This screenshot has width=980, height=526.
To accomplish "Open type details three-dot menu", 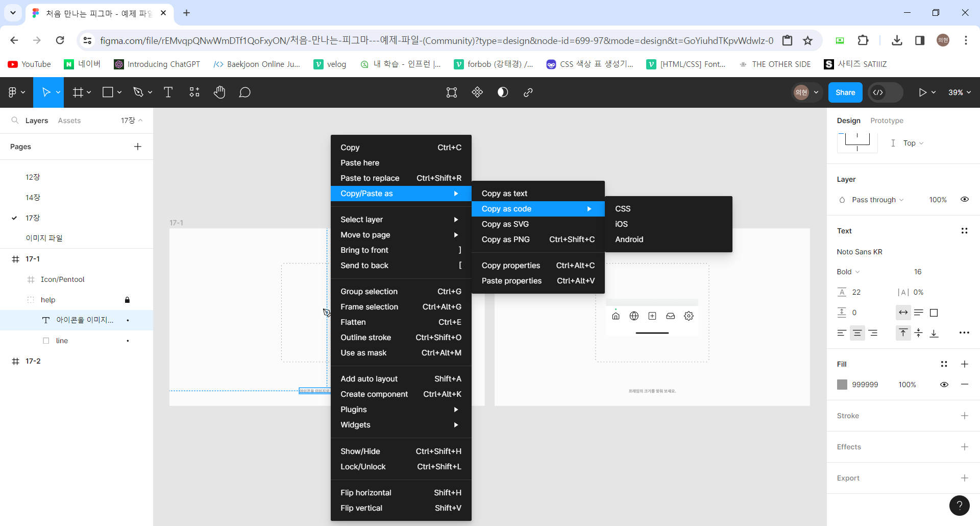I will [x=964, y=333].
